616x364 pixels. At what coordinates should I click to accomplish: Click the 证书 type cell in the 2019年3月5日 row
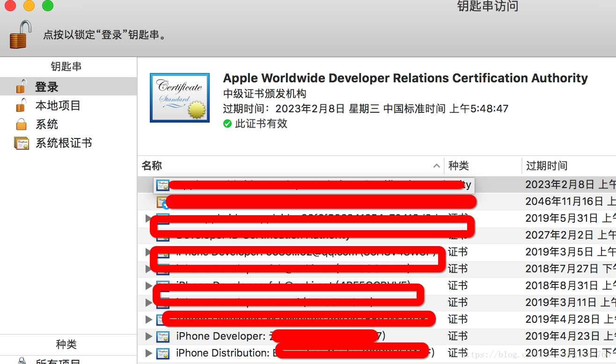click(458, 252)
